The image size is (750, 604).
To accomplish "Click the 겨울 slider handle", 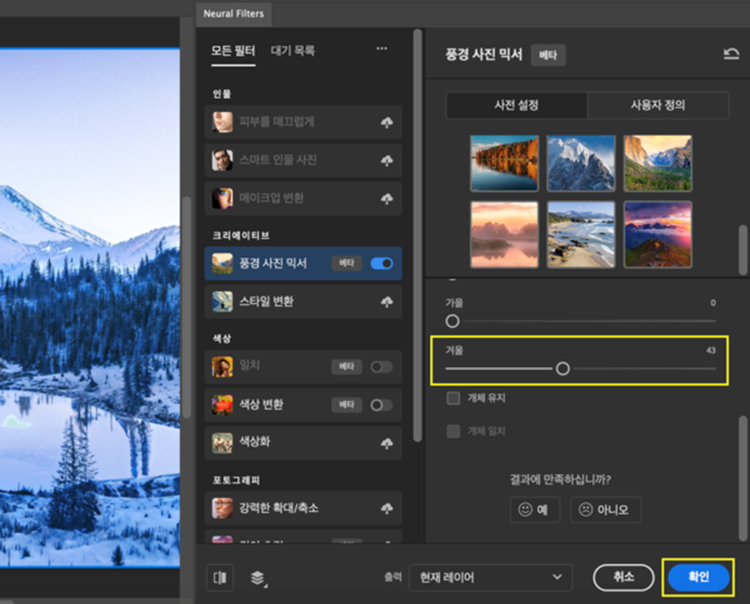I will click(563, 368).
